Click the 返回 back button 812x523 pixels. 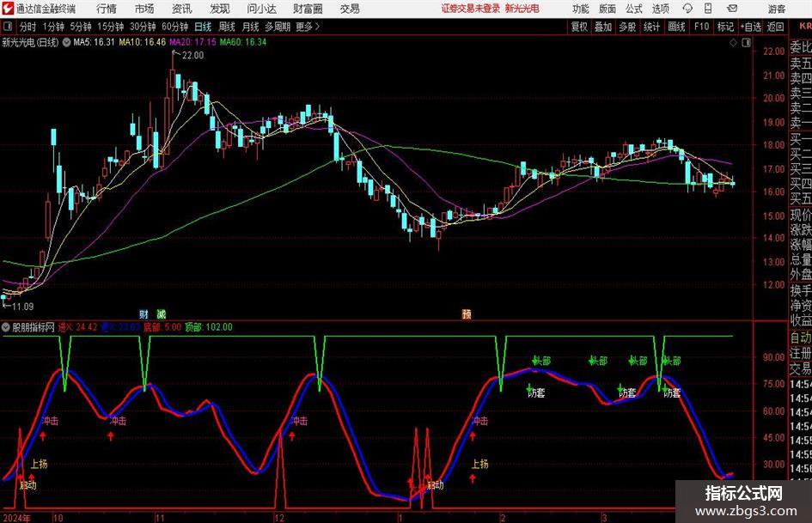pos(775,27)
